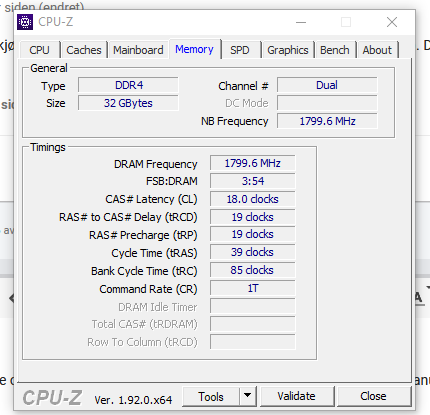Image resolution: width=430 pixels, height=415 pixels.
Task: Click the tRC 85 clocks value
Action: click(x=253, y=270)
